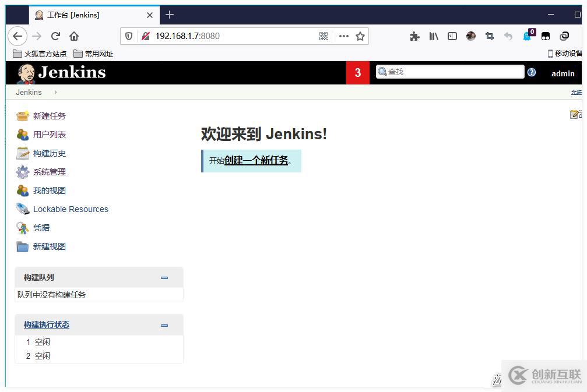Click the search help question icon
587x392 pixels.
[x=532, y=72]
